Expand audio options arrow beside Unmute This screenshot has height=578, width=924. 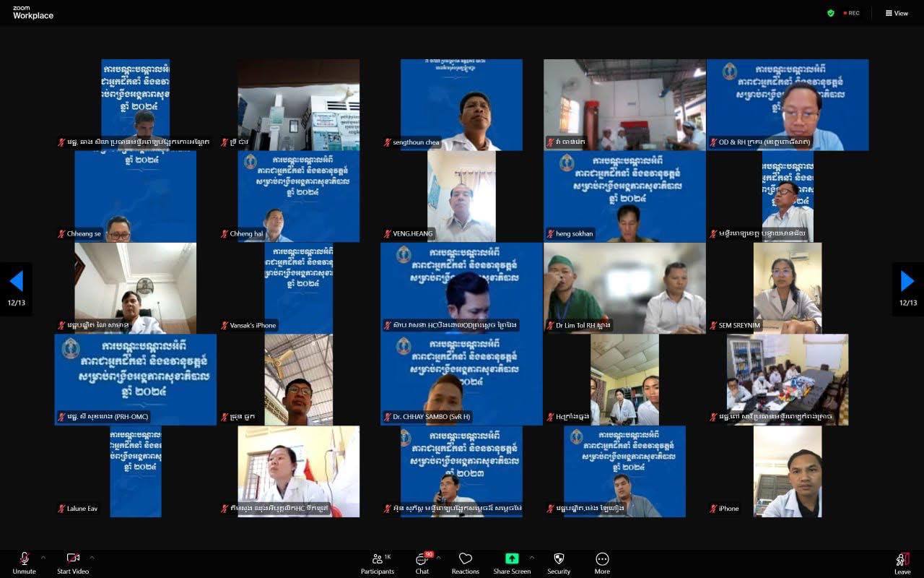tap(43, 557)
